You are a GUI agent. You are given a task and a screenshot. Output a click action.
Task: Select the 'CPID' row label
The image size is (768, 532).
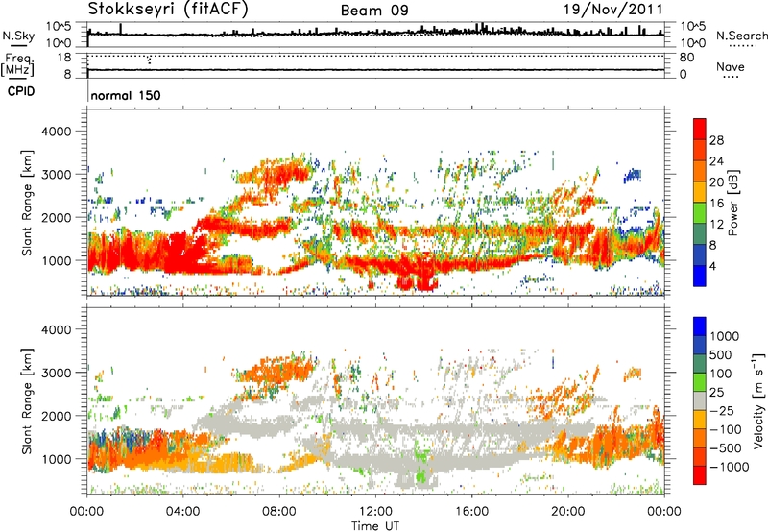click(x=21, y=91)
